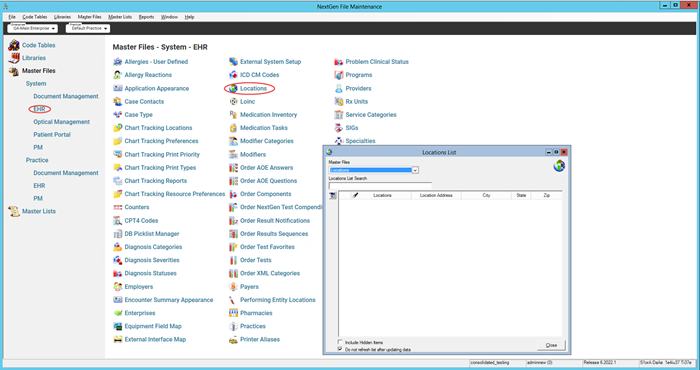Click the Counters icon
Viewport: 700px width, 370px height.
[117, 207]
